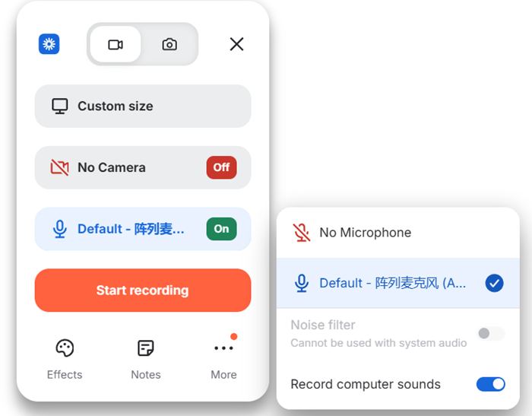Click the crossed-out microphone icon
The image size is (532, 416).
pyautogui.click(x=301, y=233)
